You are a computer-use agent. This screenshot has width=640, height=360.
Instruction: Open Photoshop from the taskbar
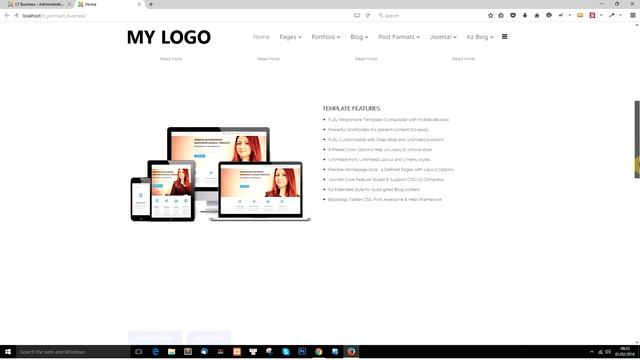coord(302,351)
